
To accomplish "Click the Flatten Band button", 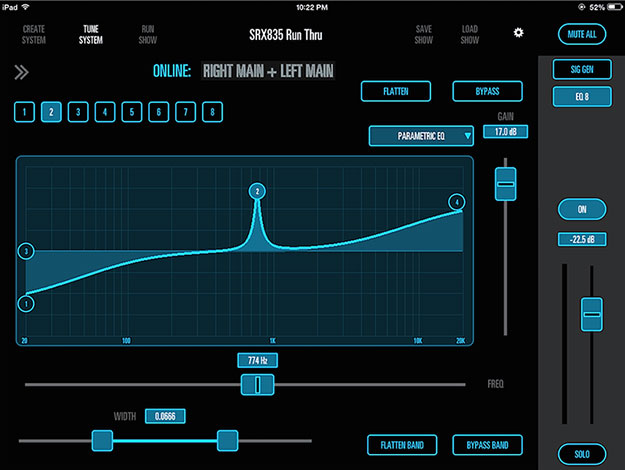I will coord(402,445).
